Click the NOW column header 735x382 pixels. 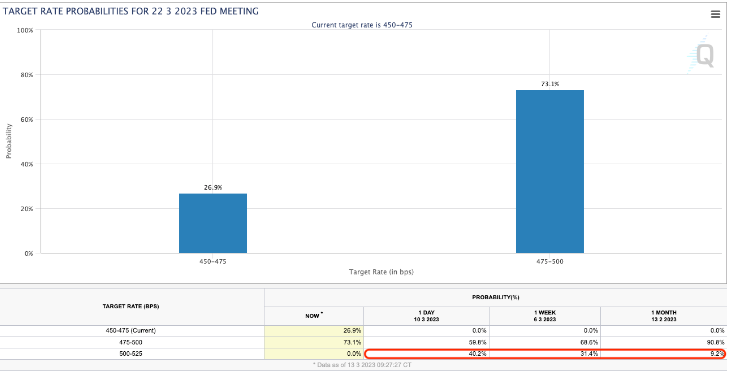pos(314,316)
